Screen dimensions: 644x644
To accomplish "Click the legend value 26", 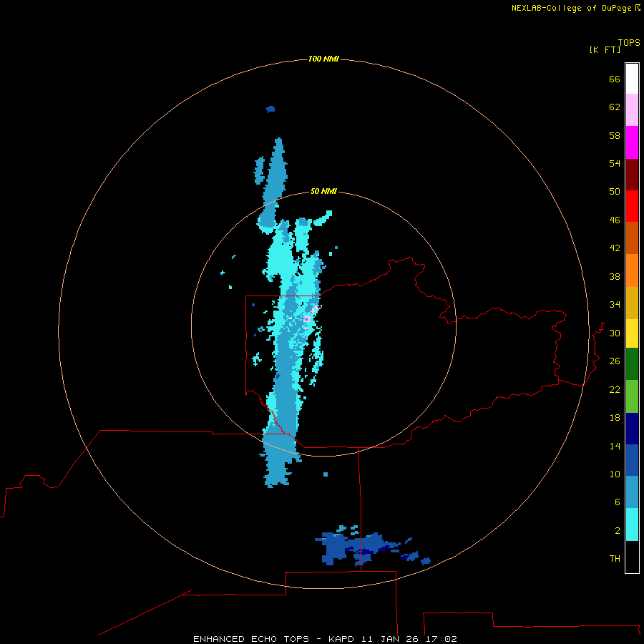I will point(615,361).
